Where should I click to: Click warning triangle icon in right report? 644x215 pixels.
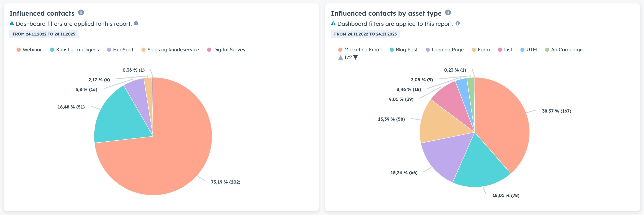333,24
